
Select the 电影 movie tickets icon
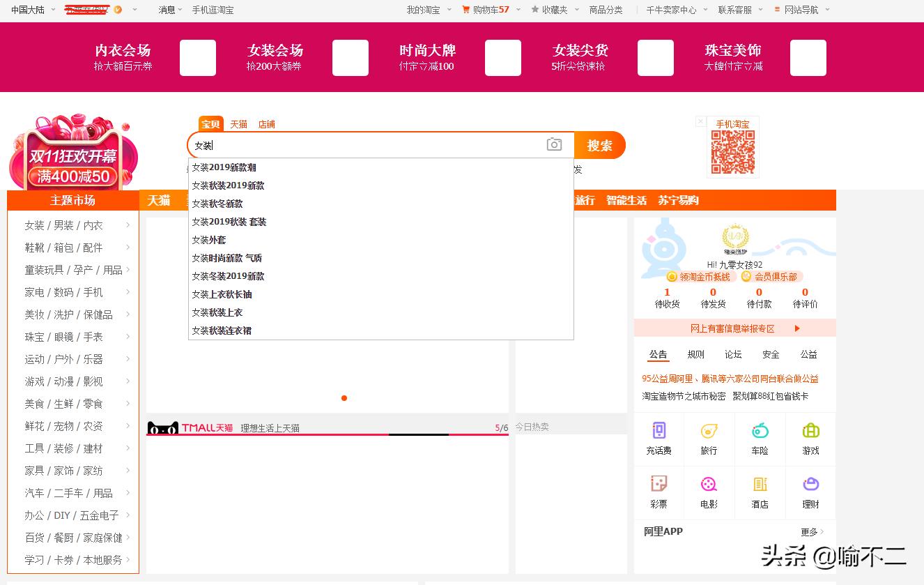(709, 492)
